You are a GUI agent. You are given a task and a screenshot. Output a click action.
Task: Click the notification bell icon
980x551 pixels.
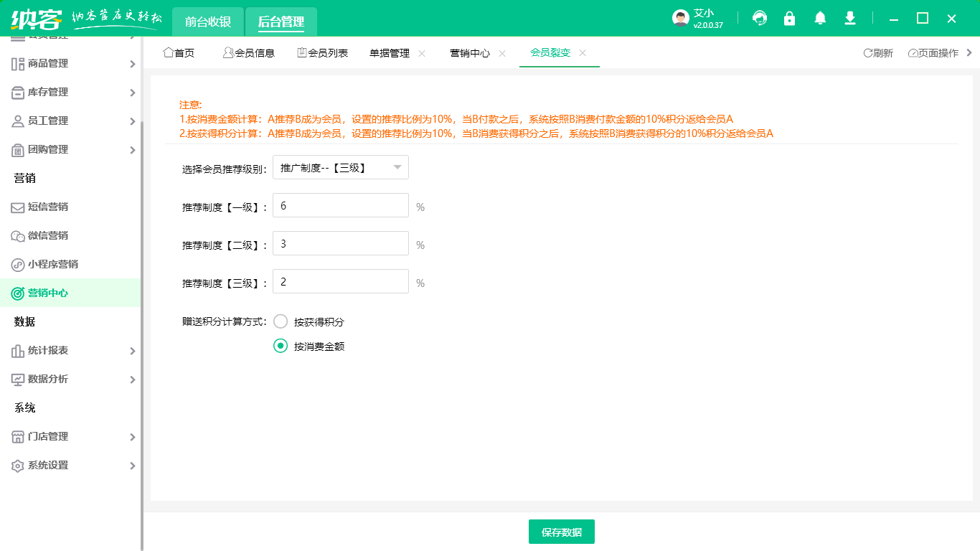(819, 18)
